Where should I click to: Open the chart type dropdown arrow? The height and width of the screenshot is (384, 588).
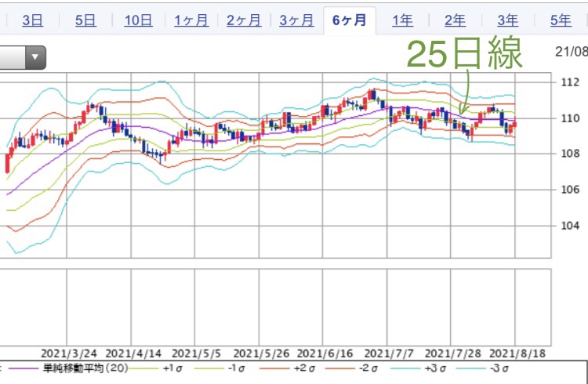pos(35,57)
